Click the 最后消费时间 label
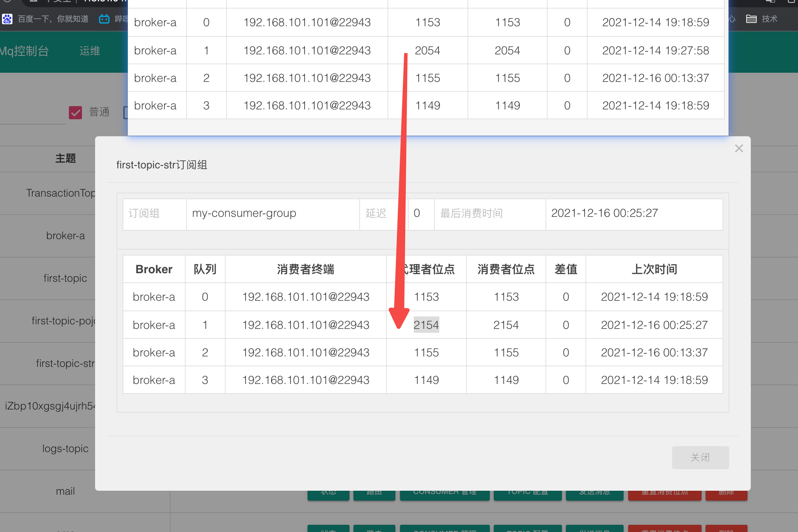 pyautogui.click(x=471, y=213)
